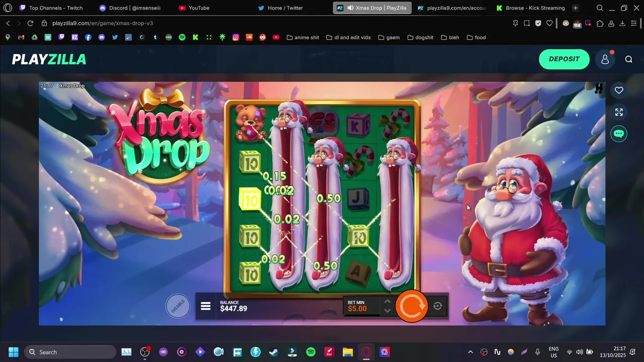
Task: Switch to Top Channels - Twitch tab
Action: pyautogui.click(x=51, y=8)
